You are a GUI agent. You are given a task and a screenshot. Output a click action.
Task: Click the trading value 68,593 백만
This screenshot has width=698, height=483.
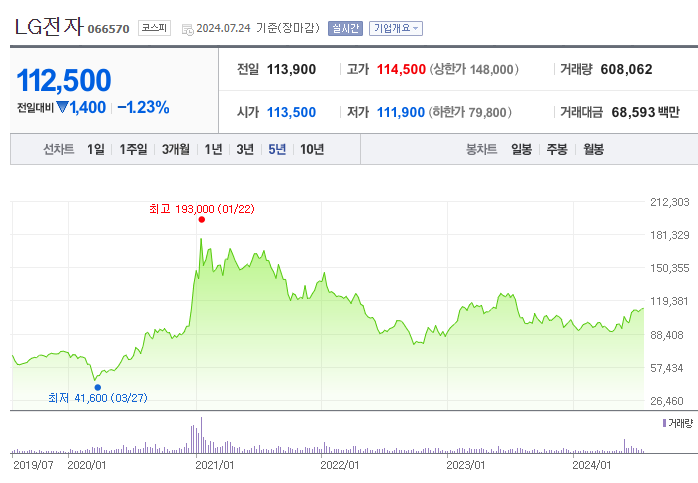click(x=645, y=112)
